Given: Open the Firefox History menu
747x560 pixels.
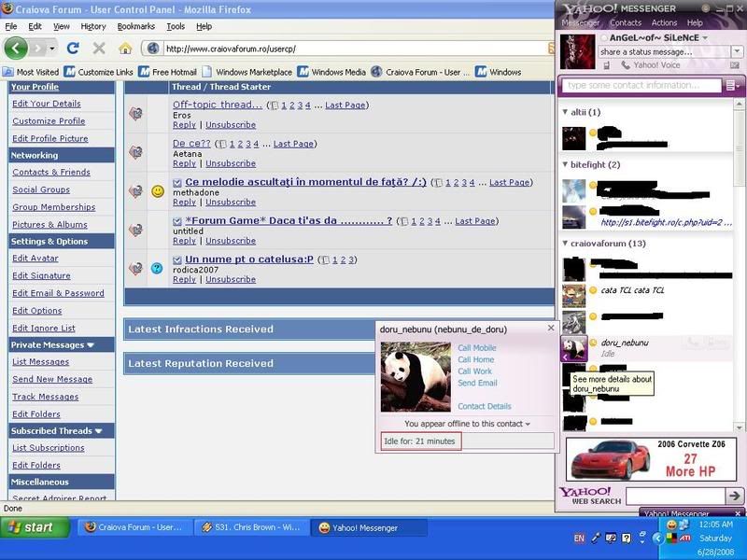Looking at the screenshot, I should (92, 27).
